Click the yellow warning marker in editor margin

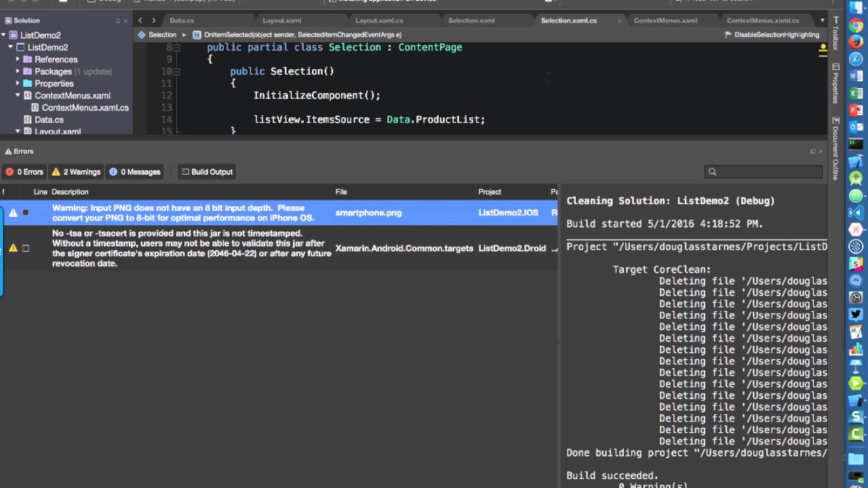coord(823,48)
